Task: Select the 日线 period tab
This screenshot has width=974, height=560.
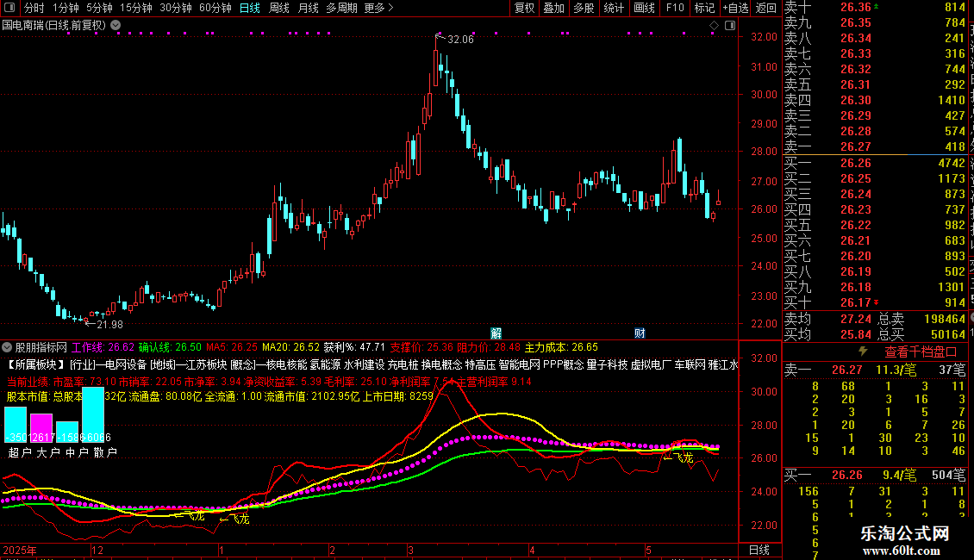Action: (250, 8)
